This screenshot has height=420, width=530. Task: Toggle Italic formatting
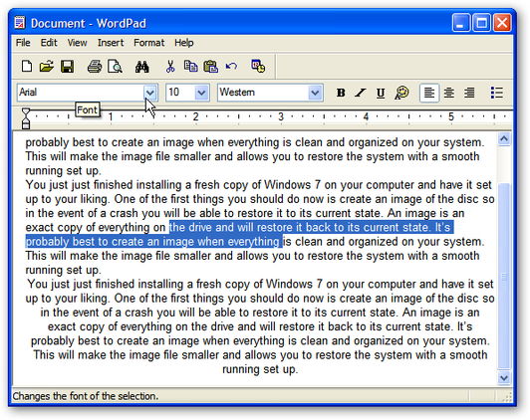pyautogui.click(x=361, y=93)
